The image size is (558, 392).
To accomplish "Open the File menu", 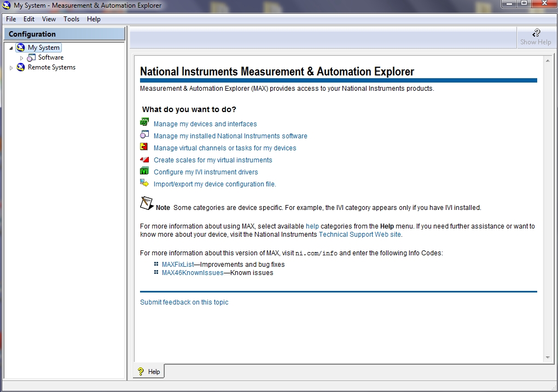I will (x=11, y=19).
